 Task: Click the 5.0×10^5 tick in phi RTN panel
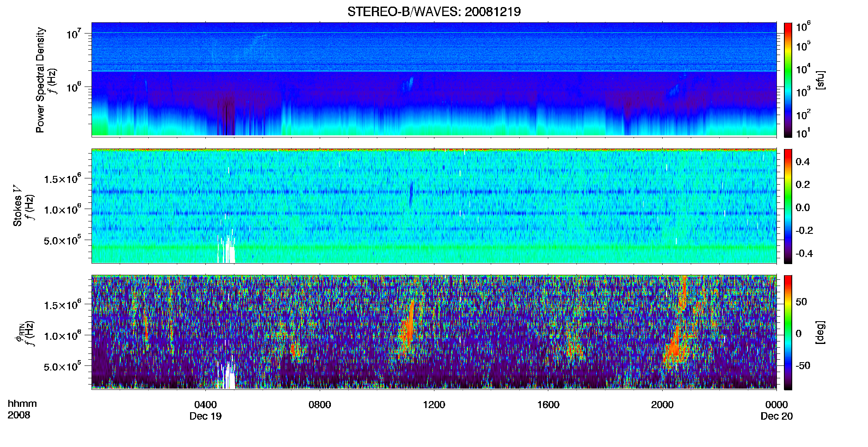coord(63,366)
